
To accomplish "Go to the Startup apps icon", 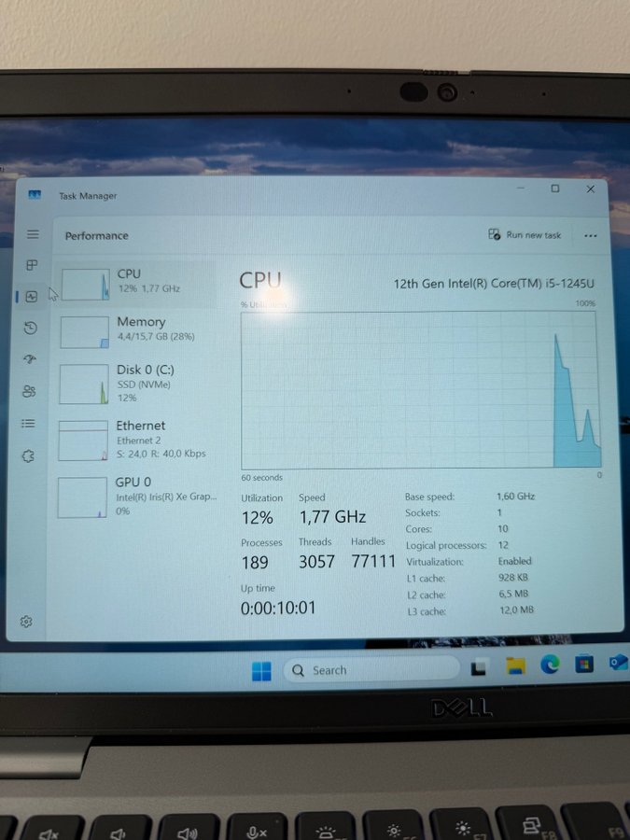I will point(30,359).
